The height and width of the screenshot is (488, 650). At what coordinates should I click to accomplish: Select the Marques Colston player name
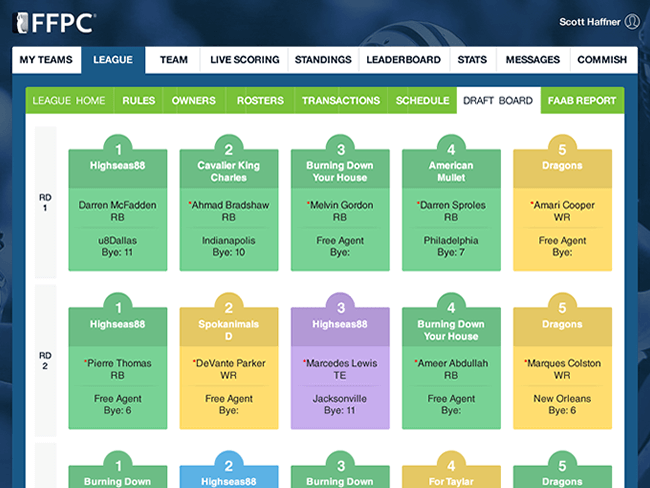pyautogui.click(x=564, y=363)
